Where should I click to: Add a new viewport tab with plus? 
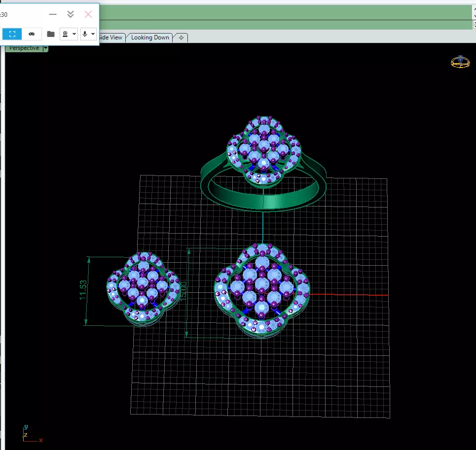(181, 37)
